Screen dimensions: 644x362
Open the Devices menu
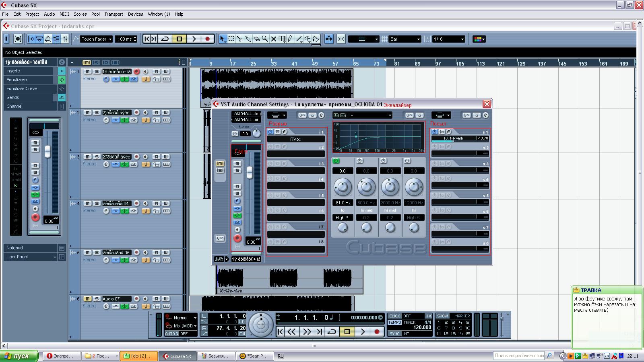tap(136, 14)
